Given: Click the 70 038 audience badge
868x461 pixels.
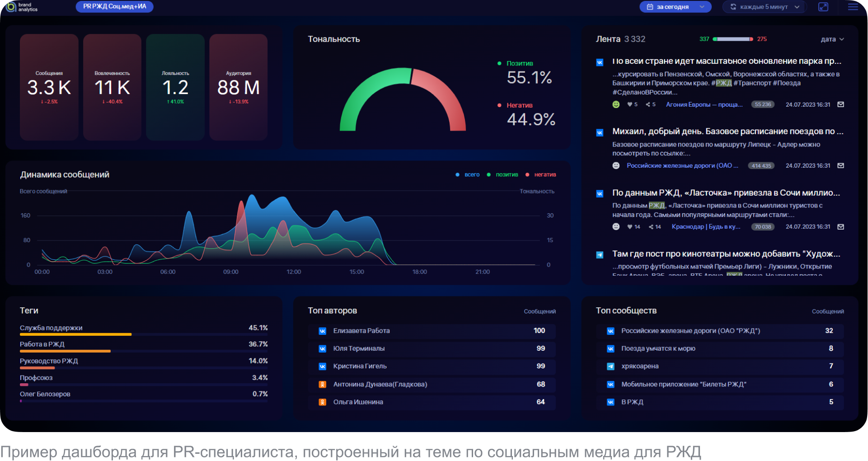Looking at the screenshot, I should [763, 226].
